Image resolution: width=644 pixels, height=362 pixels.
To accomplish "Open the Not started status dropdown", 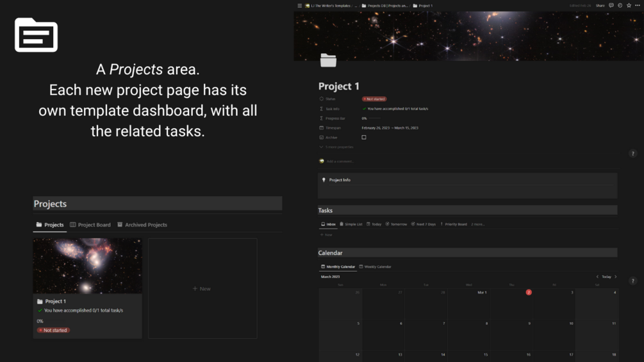I will (374, 99).
